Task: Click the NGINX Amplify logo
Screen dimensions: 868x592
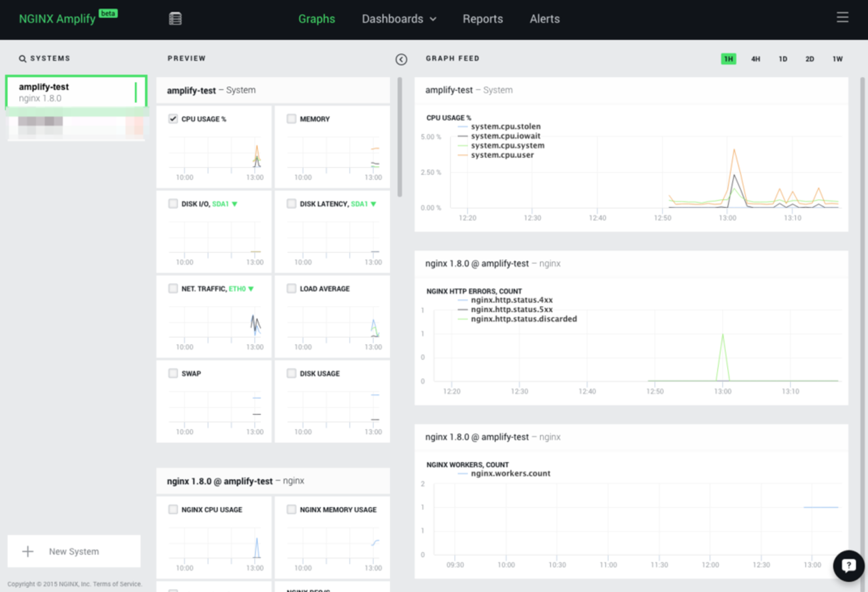Action: pyautogui.click(x=67, y=18)
